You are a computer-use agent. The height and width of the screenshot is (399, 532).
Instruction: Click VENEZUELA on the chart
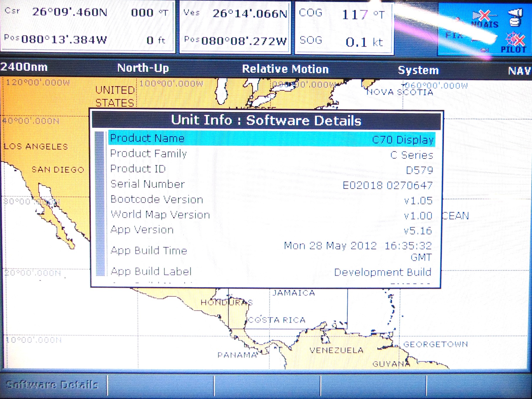336,350
